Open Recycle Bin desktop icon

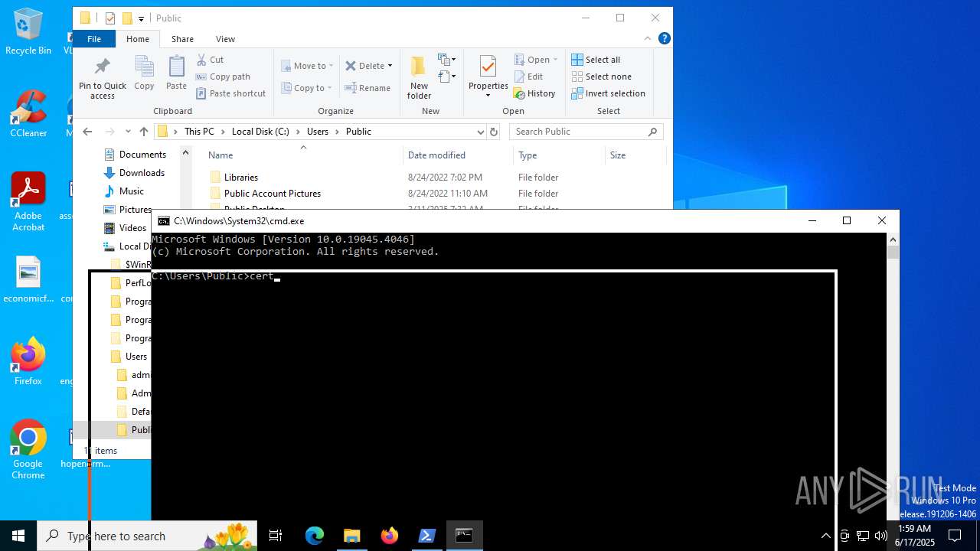(28, 32)
